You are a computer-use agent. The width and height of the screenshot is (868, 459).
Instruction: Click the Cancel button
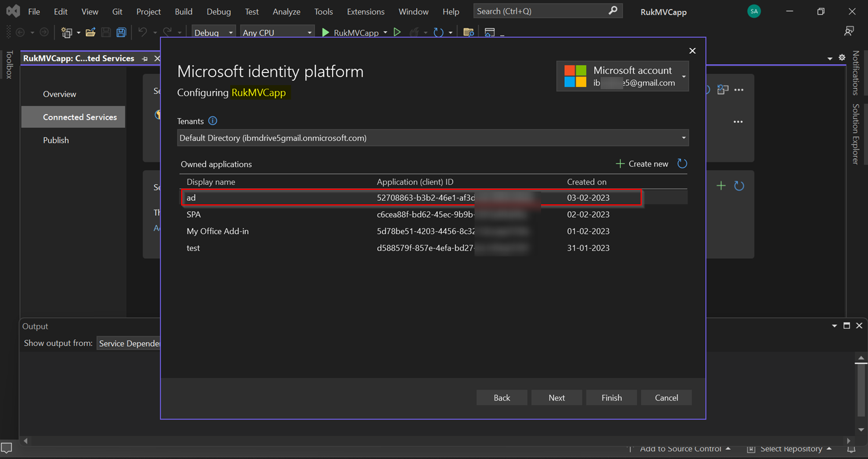666,398
